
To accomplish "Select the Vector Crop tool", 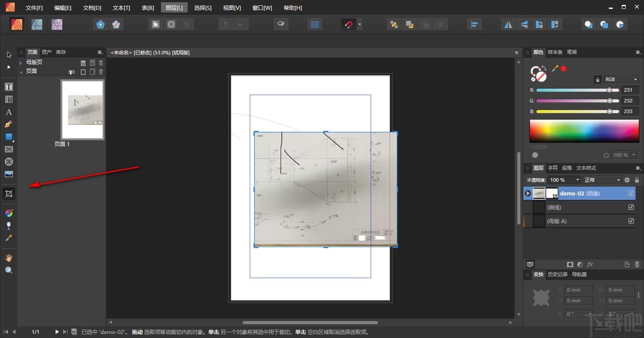I will (x=9, y=194).
